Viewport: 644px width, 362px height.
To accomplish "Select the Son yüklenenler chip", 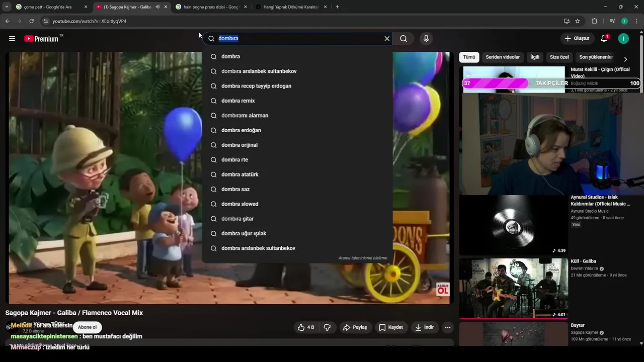I will pos(596,57).
